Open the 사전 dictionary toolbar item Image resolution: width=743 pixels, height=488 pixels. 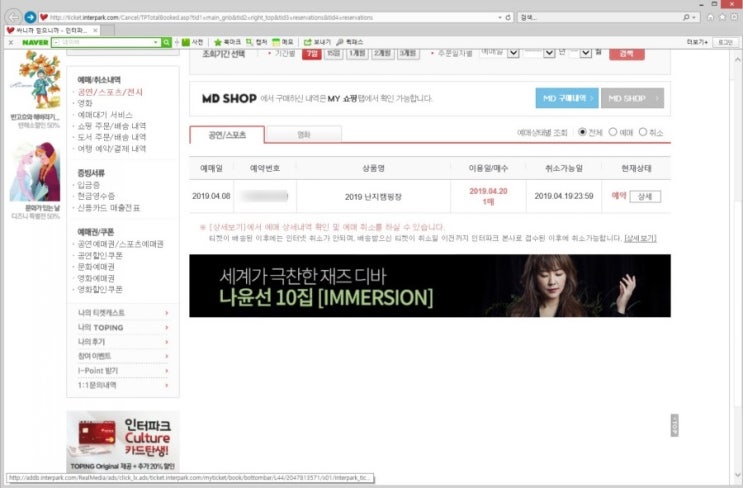click(x=193, y=43)
